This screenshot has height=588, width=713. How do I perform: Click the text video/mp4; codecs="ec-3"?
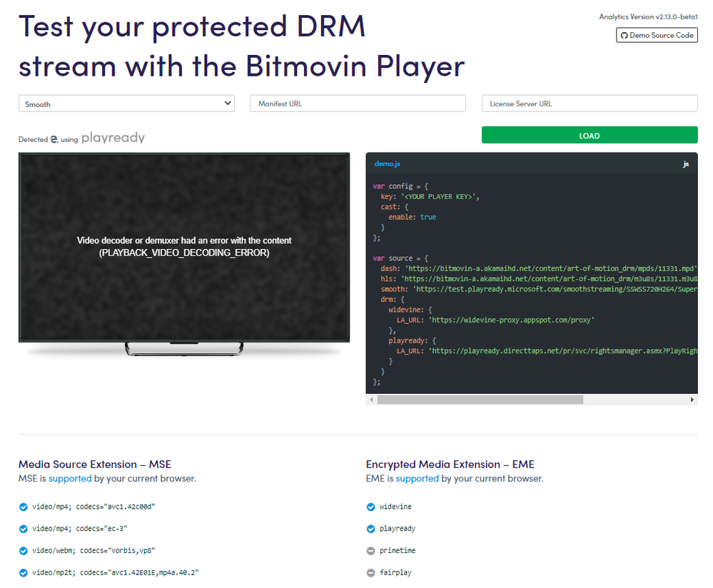79,529
